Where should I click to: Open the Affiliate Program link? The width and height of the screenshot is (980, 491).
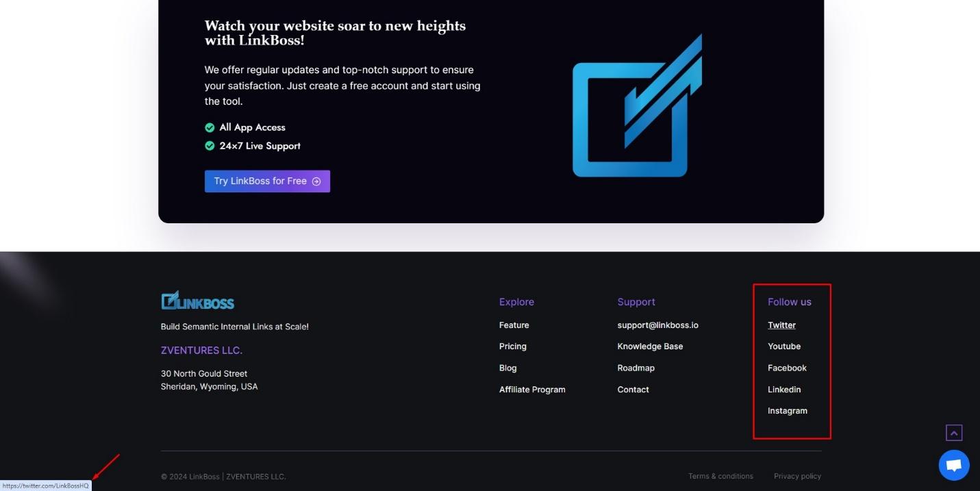point(532,390)
